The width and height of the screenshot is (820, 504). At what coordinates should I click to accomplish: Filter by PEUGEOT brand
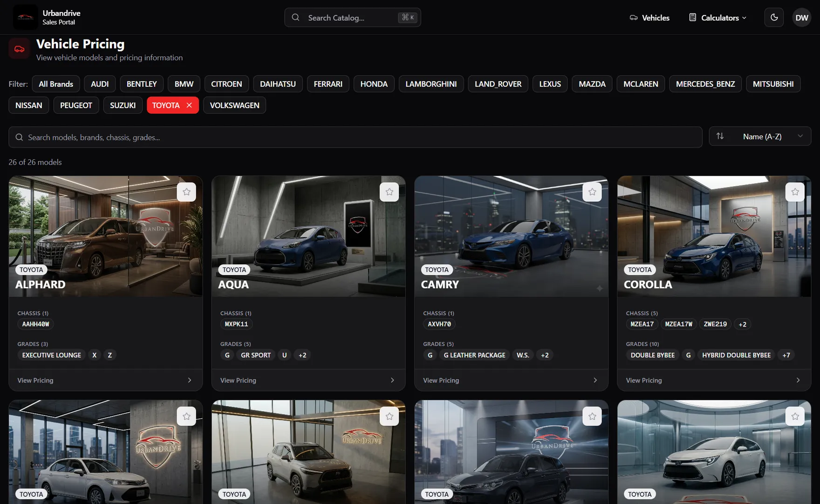(76, 105)
